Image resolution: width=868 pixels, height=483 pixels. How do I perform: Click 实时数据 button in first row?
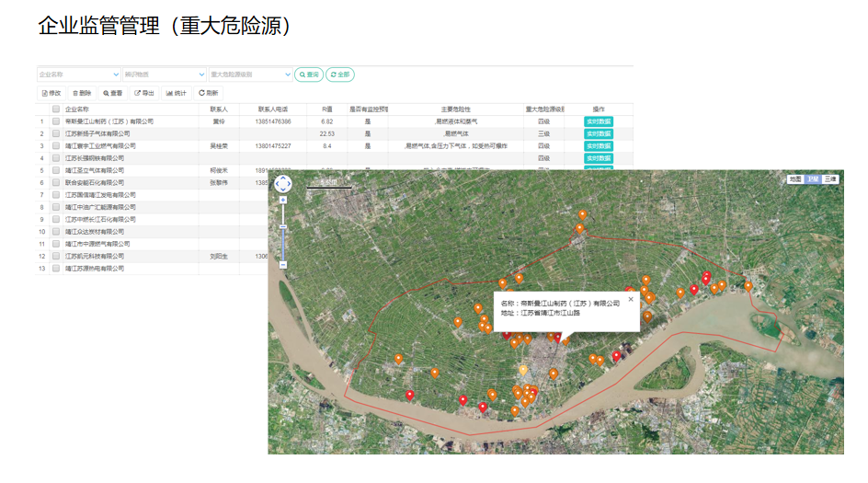click(598, 121)
